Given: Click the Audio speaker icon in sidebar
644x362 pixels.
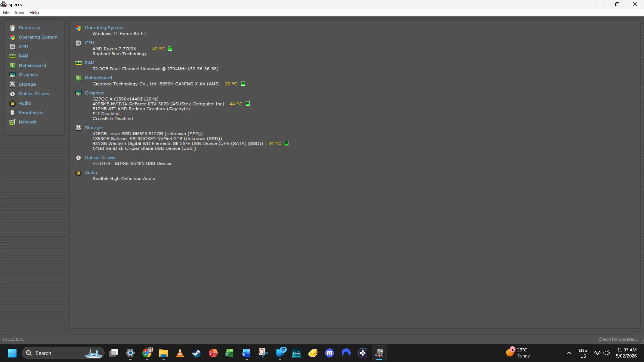Looking at the screenshot, I should (12, 103).
